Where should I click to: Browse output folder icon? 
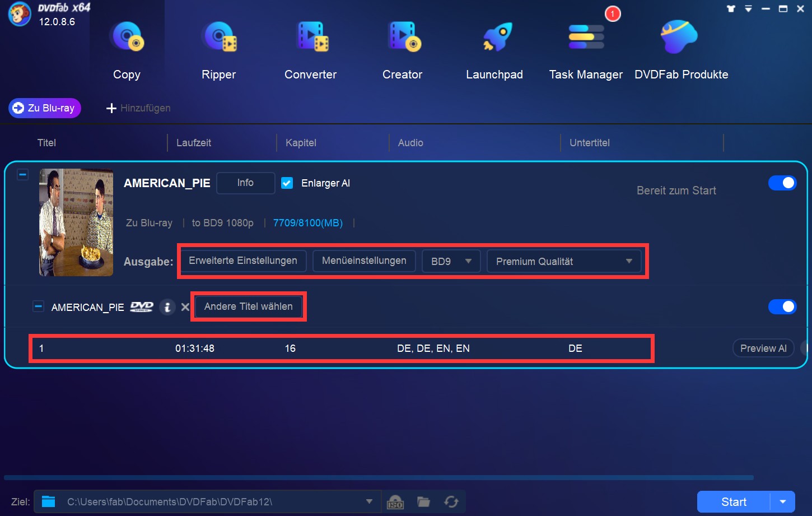coord(423,502)
